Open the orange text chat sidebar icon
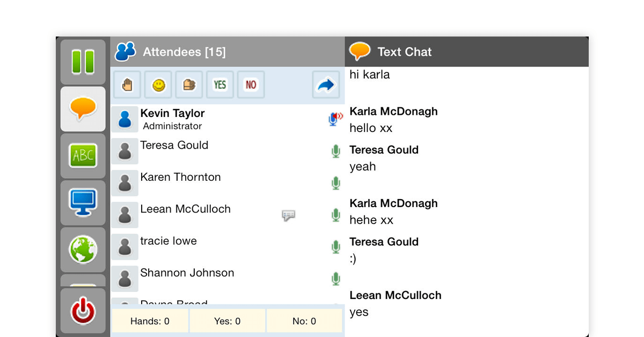 tap(83, 109)
